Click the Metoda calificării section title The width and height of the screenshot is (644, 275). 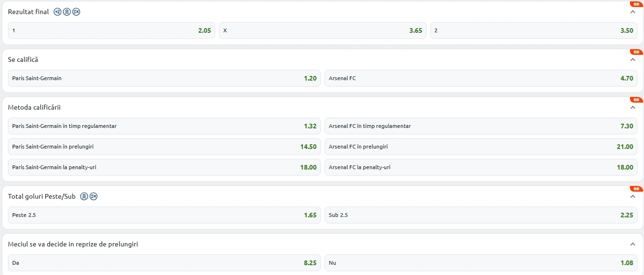pyautogui.click(x=34, y=107)
